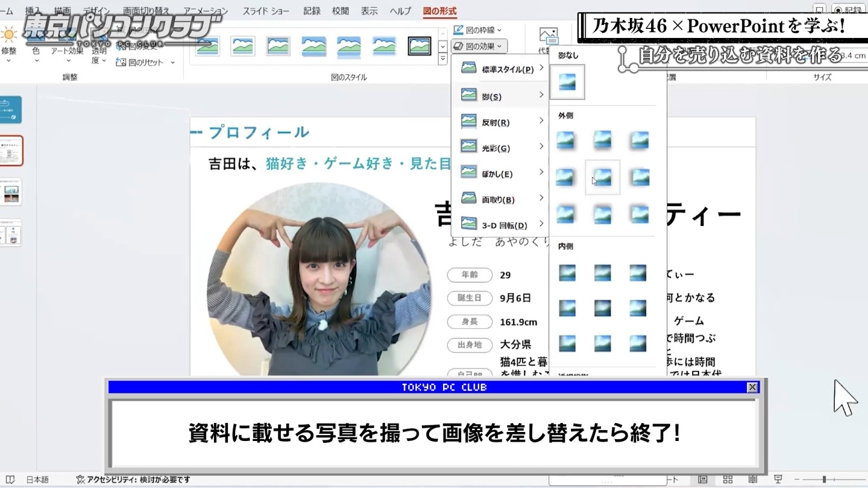Select the highlighted second slide thumbnail
This screenshot has height=488, width=868.
(x=11, y=151)
